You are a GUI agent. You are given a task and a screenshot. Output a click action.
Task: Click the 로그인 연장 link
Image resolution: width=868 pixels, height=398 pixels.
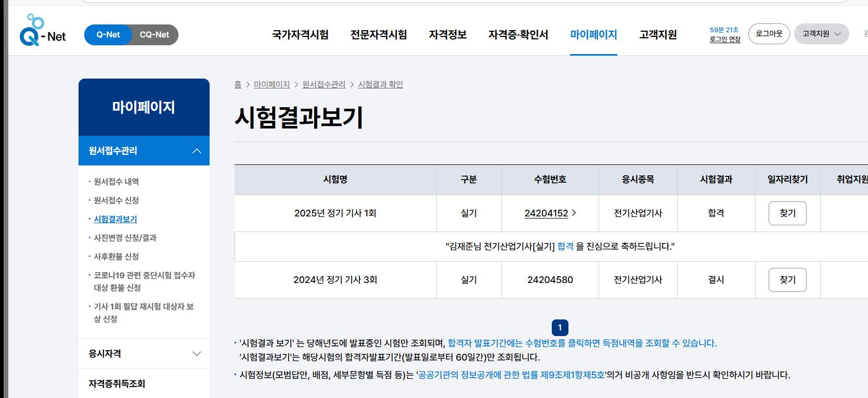(725, 40)
